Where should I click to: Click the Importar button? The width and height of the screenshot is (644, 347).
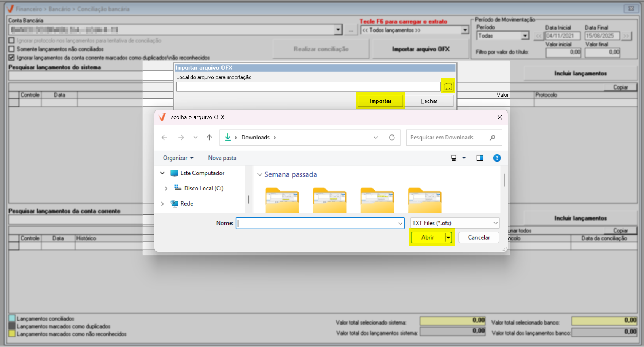tap(380, 101)
